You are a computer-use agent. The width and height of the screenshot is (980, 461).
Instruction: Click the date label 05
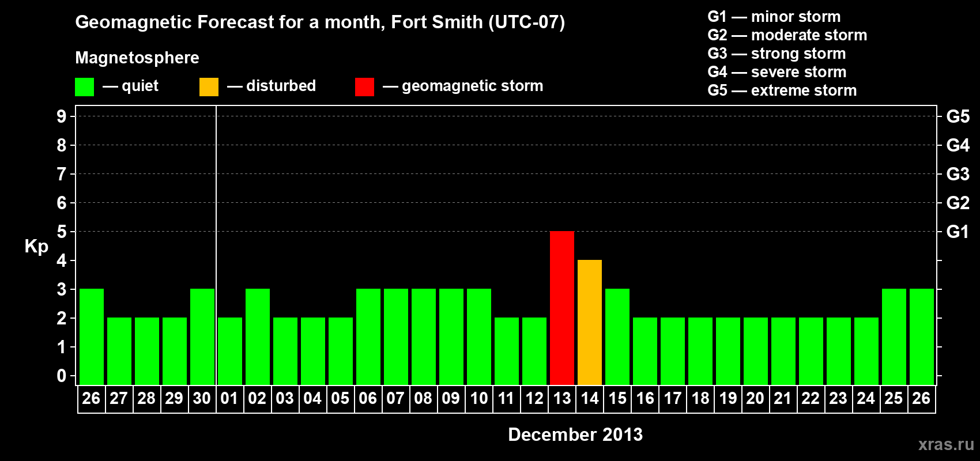(x=340, y=398)
